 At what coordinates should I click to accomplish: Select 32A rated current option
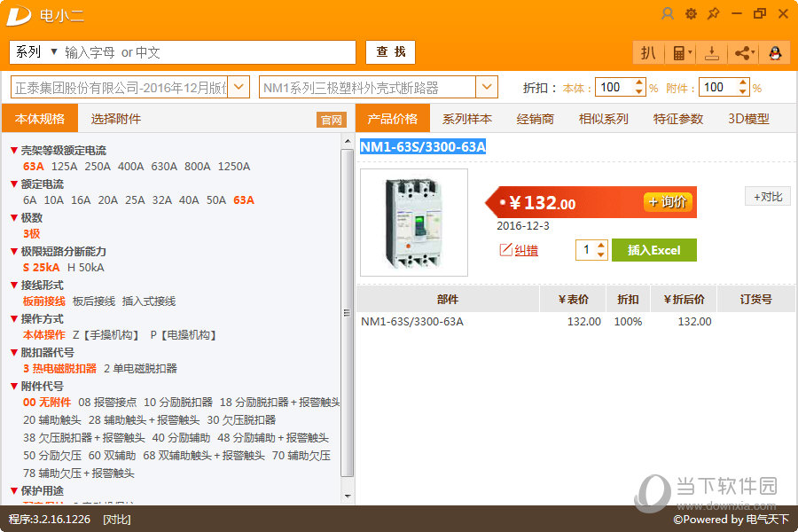point(162,199)
